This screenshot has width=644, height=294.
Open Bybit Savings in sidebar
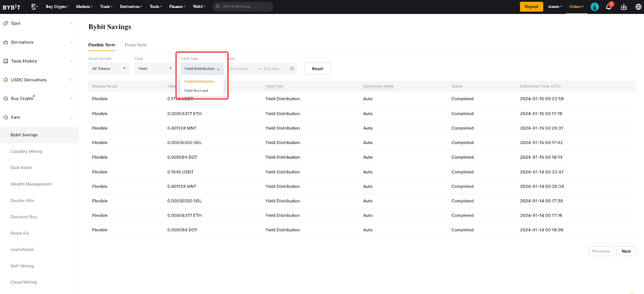(39, 135)
